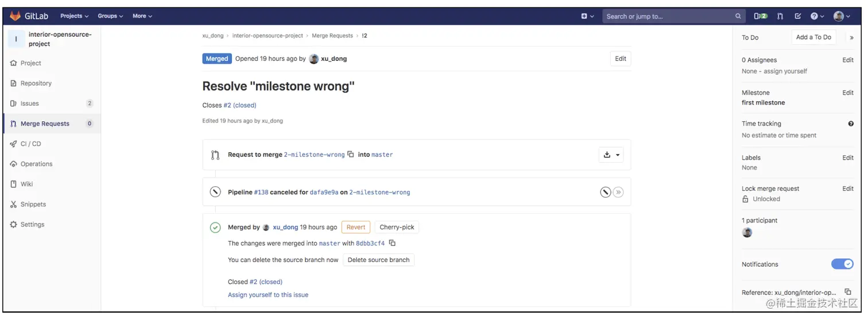
Task: Open the To-Do list checkmark icon
Action: (x=797, y=16)
